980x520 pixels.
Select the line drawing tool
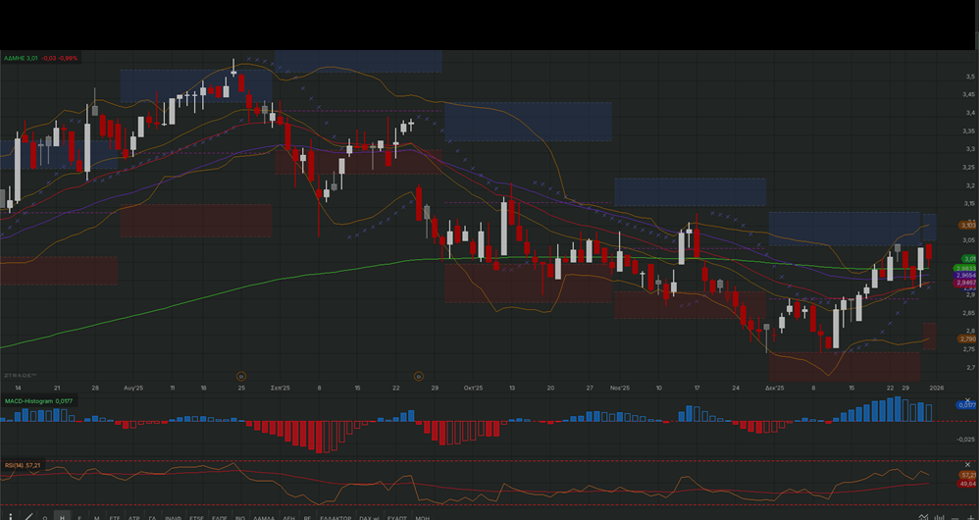[28, 517]
